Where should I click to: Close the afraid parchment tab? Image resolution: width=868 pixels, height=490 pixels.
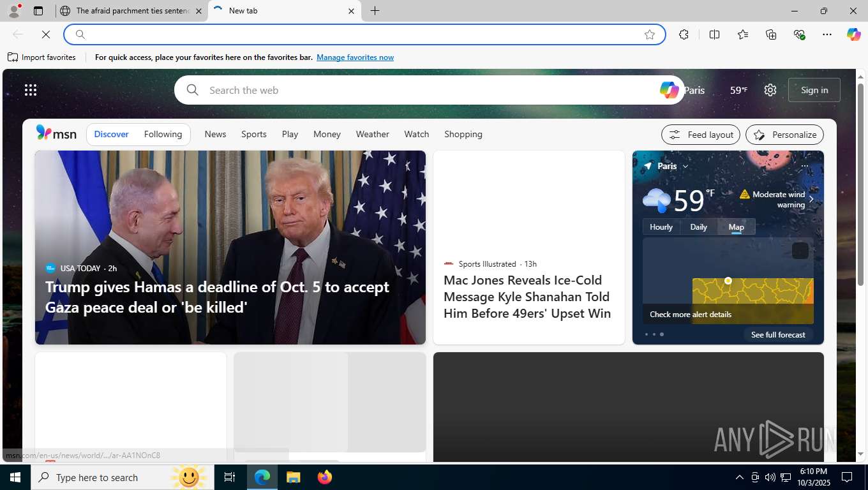coord(198,11)
